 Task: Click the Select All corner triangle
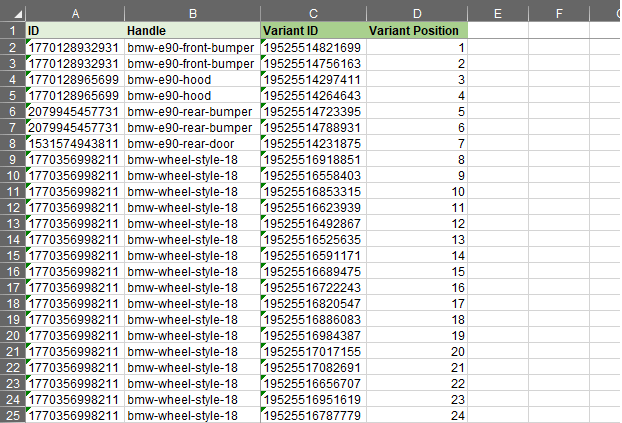coord(18,15)
